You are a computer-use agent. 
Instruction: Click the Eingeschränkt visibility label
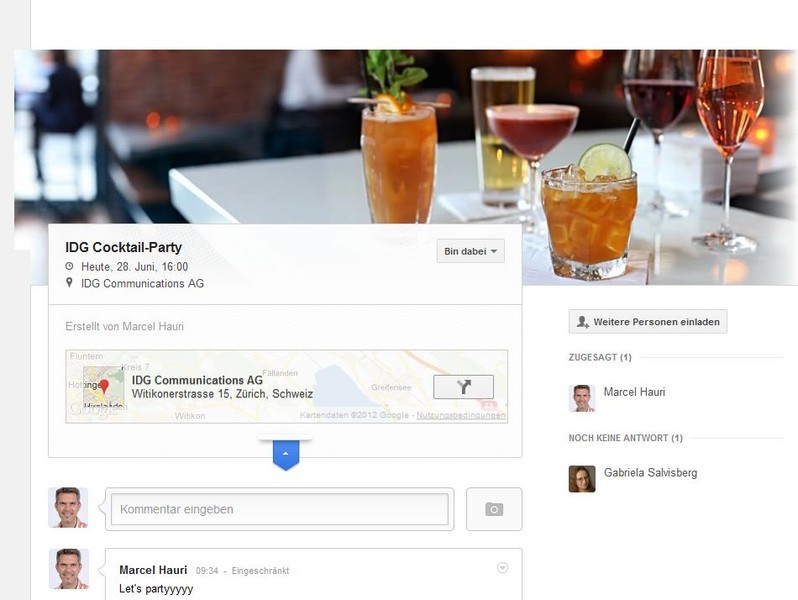[x=260, y=571]
